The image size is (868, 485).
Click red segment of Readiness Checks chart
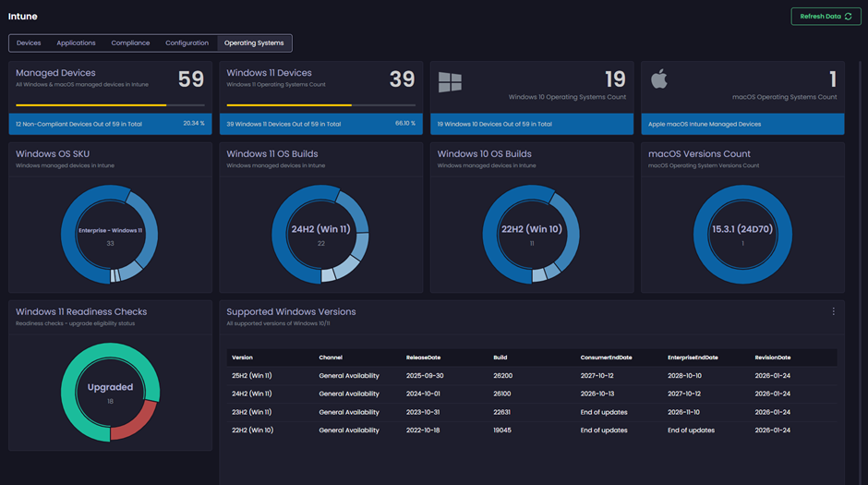135,425
